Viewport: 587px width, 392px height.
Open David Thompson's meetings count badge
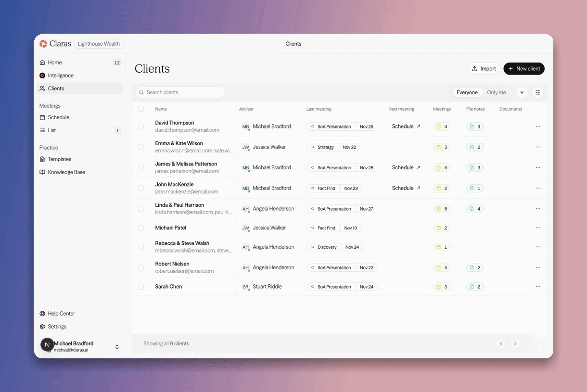tap(442, 126)
